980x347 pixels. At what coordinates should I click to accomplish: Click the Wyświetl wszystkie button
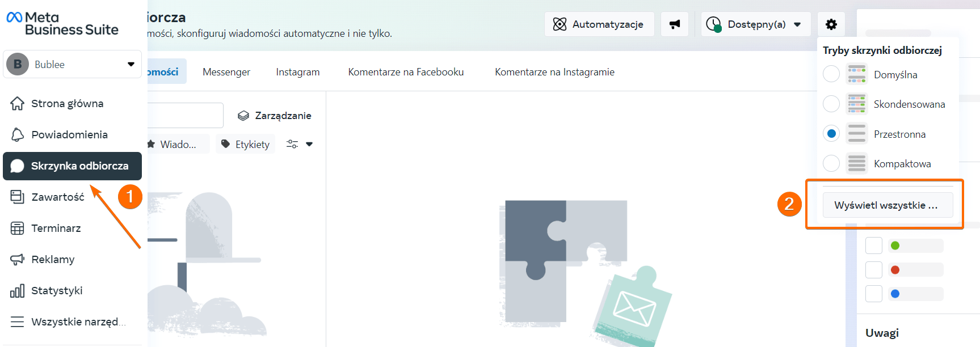tap(887, 205)
